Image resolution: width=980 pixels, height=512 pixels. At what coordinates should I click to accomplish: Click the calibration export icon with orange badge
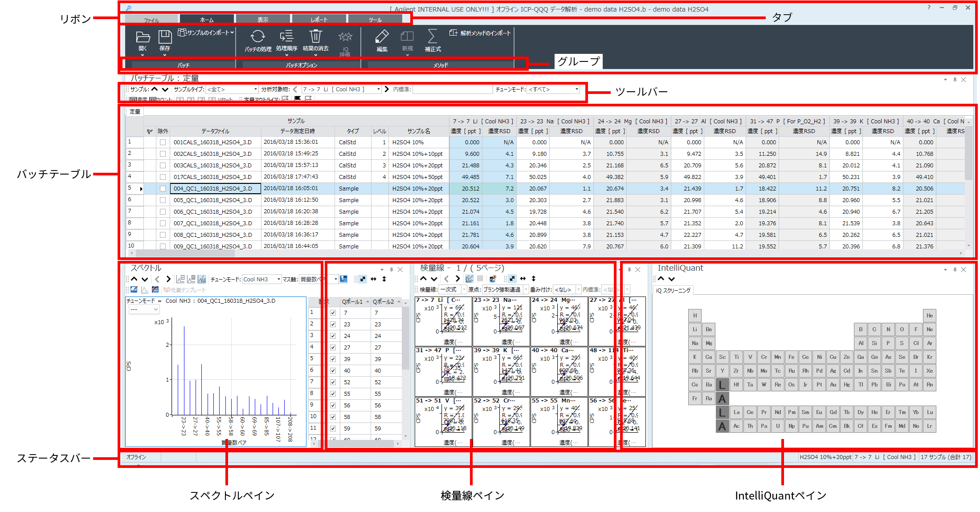(493, 279)
